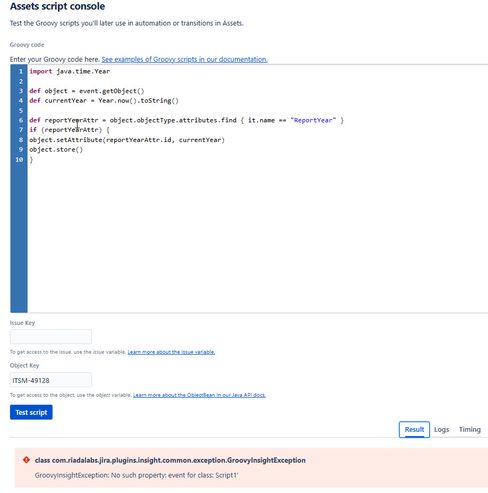Viewport: 488px width, 493px height.
Task: Click the 'No such property: event' error message
Action: [x=136, y=475]
